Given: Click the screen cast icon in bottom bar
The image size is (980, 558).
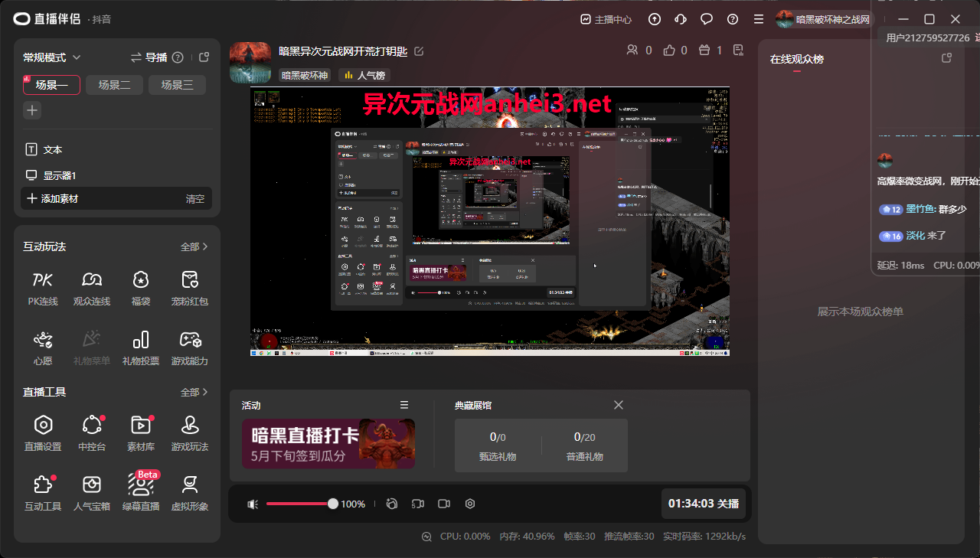Looking at the screenshot, I should 417,504.
